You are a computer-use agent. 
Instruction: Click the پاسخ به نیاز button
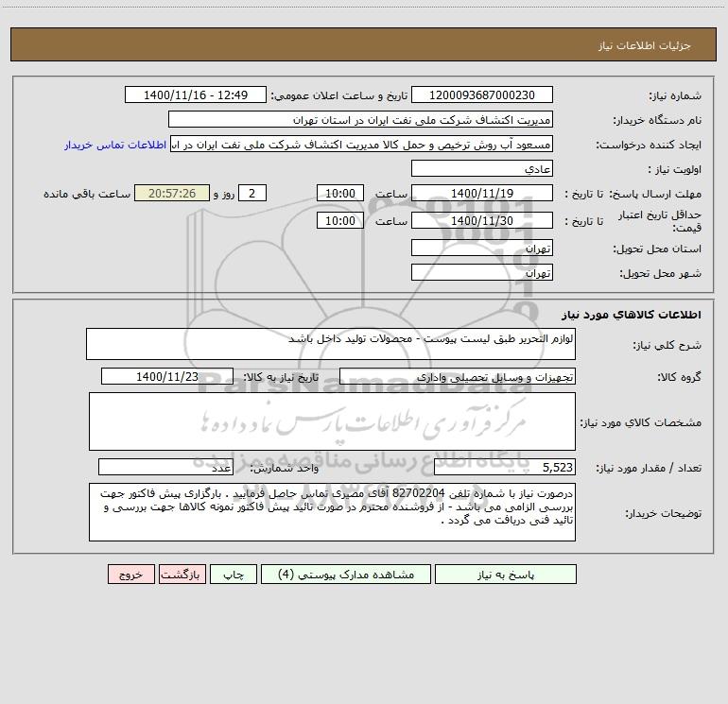[x=506, y=574]
